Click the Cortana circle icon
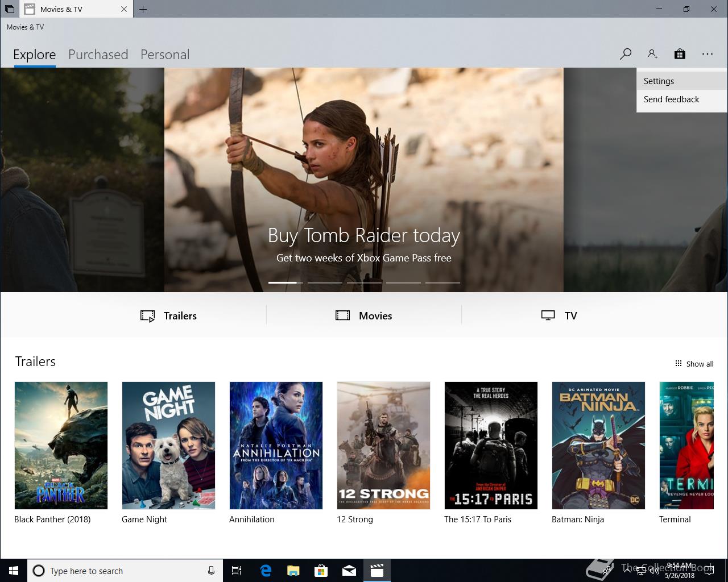Image resolution: width=728 pixels, height=582 pixels. [39, 571]
